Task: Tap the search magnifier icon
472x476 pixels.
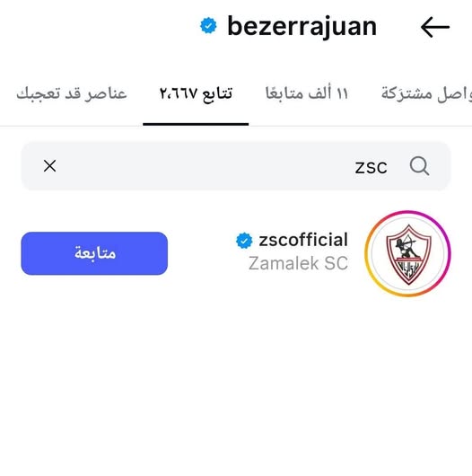Action: click(x=419, y=166)
